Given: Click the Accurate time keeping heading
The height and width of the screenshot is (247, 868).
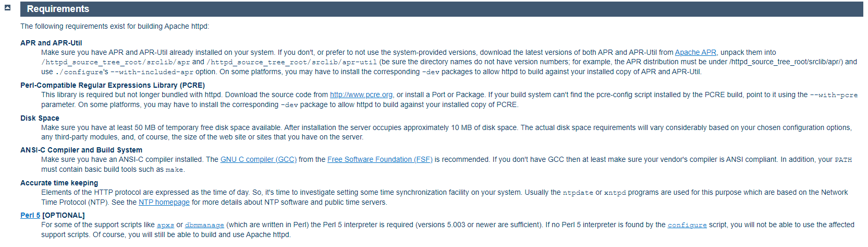Looking at the screenshot, I should 59,183.
